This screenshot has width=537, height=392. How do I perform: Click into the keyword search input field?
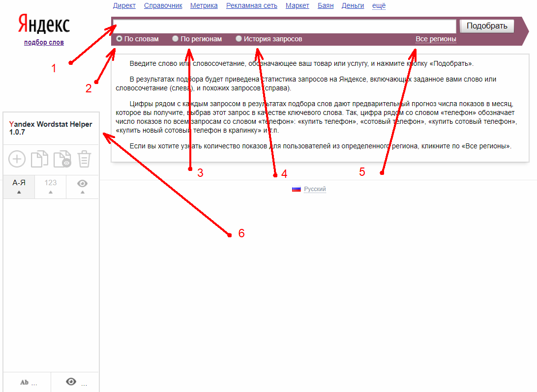(x=285, y=26)
